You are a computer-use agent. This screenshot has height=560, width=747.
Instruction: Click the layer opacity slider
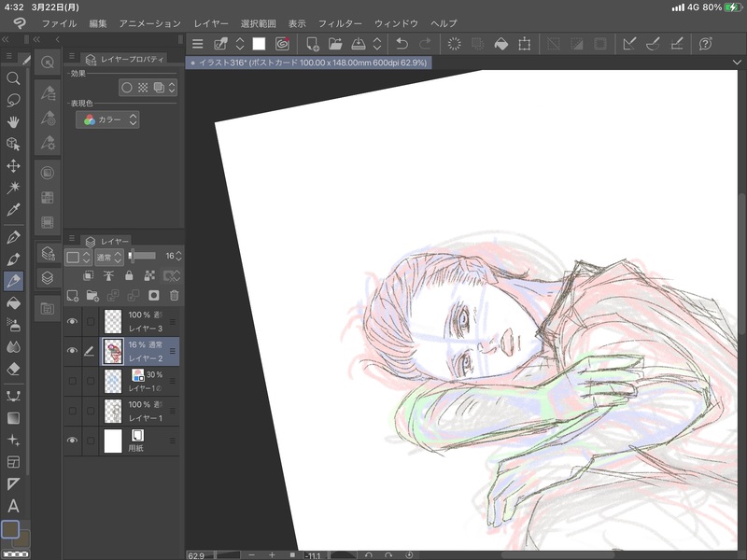(x=144, y=256)
